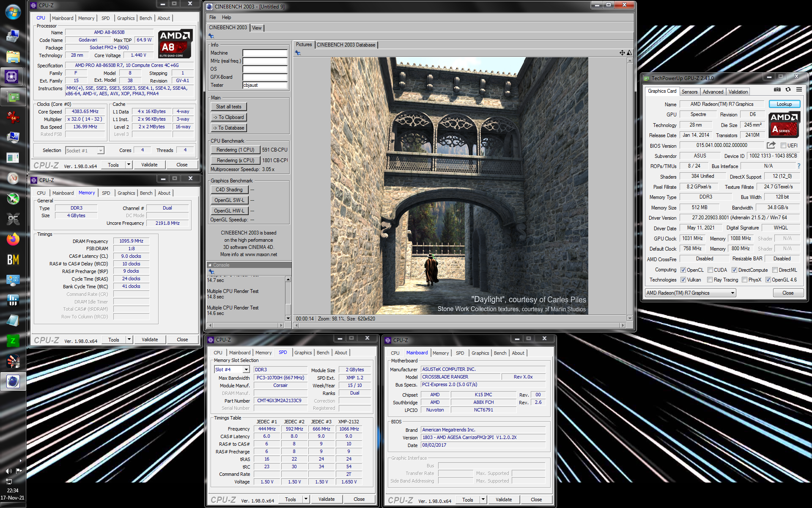
Task: Toggle the UEFI checkbox in GPU-Z
Action: coord(783,146)
